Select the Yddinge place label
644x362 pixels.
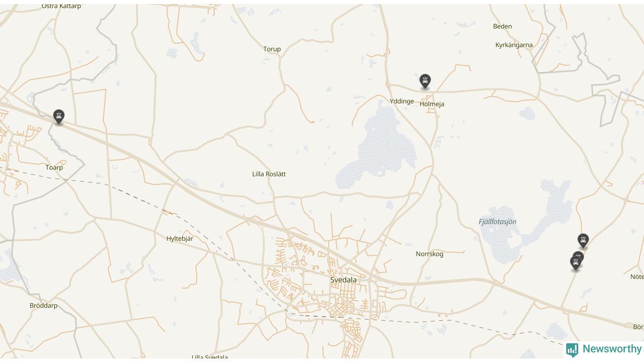(401, 102)
